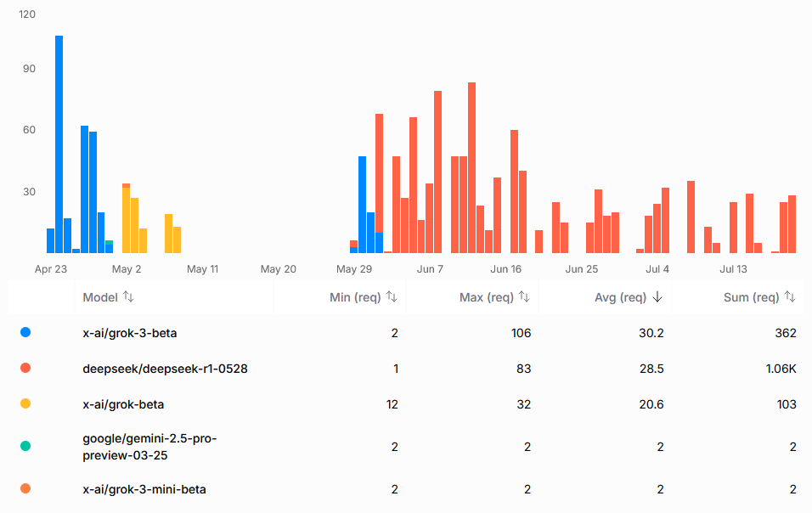Click the Avg value 30.2 cell

[651, 333]
